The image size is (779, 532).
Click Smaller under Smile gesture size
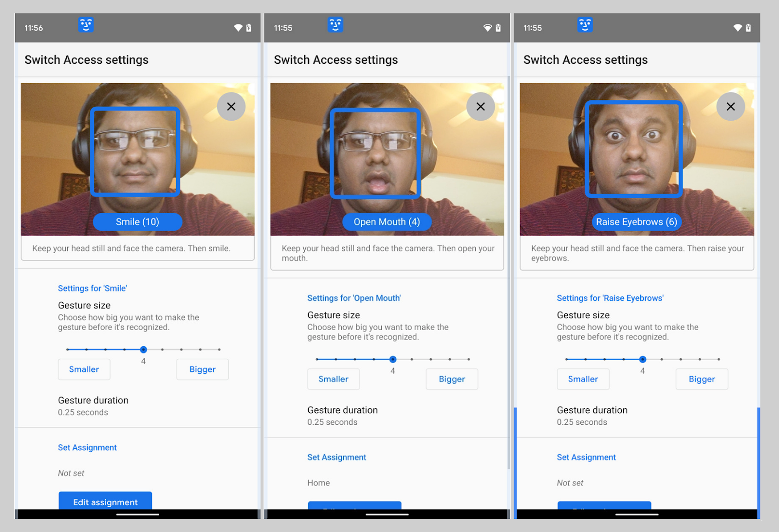pos(84,369)
